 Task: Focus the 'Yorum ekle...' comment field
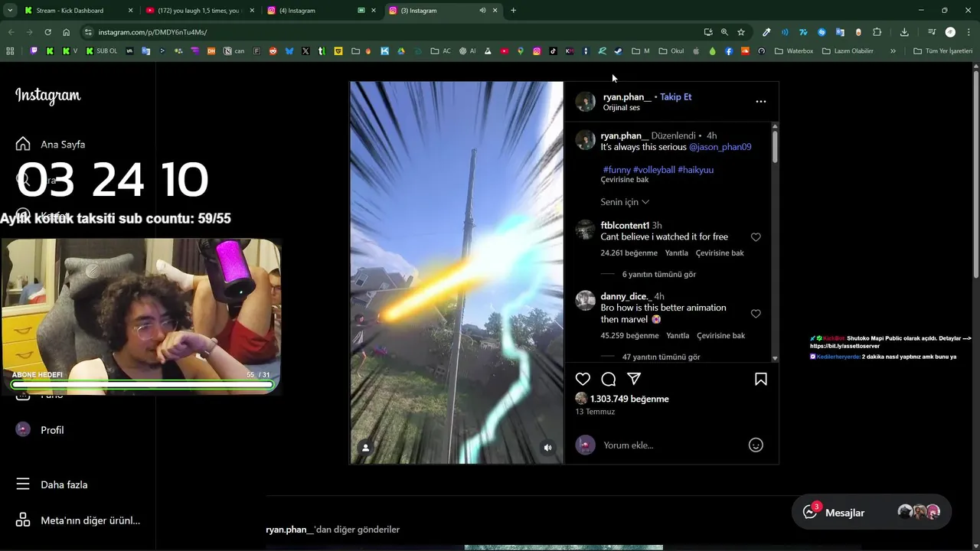[x=672, y=445]
